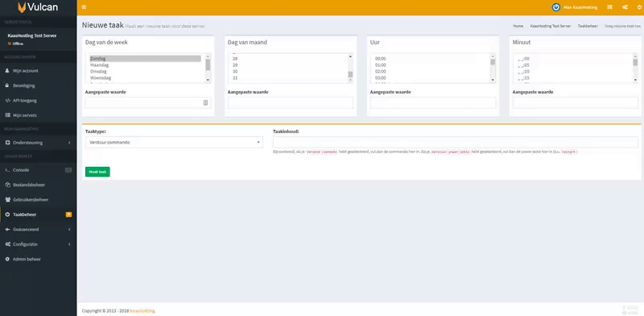Click the Vulcan fox logo icon
644x316 pixels.
[22, 7]
